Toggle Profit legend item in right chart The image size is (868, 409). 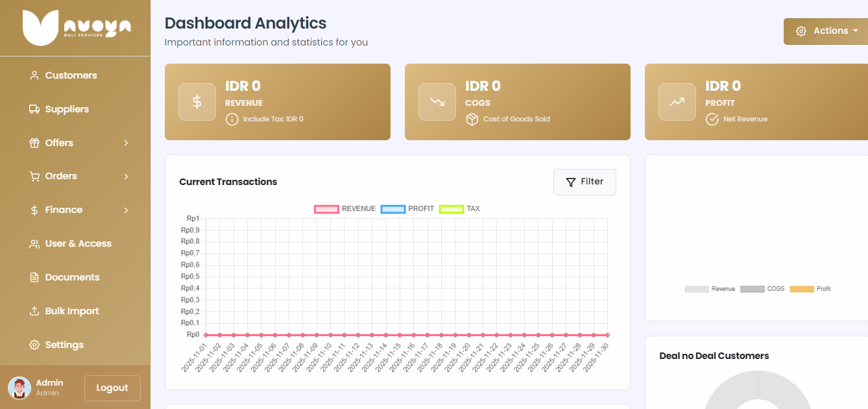[x=810, y=289]
